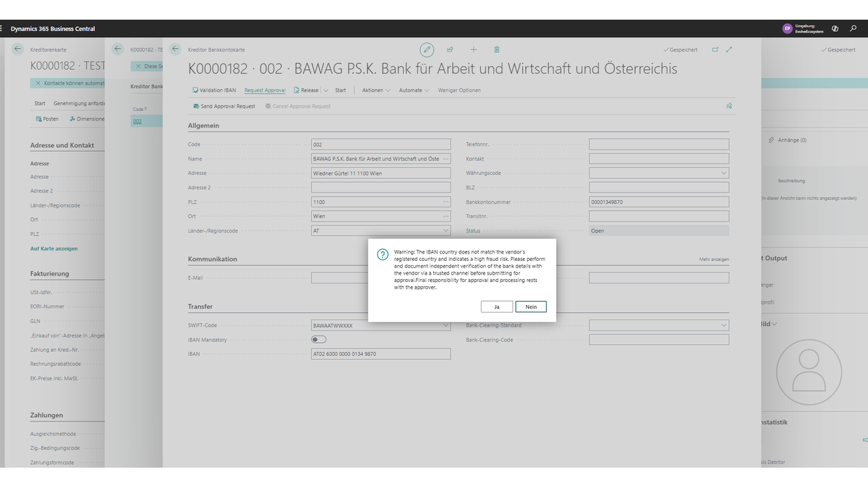
Task: Expand bank card to full screen icon
Action: tap(729, 49)
